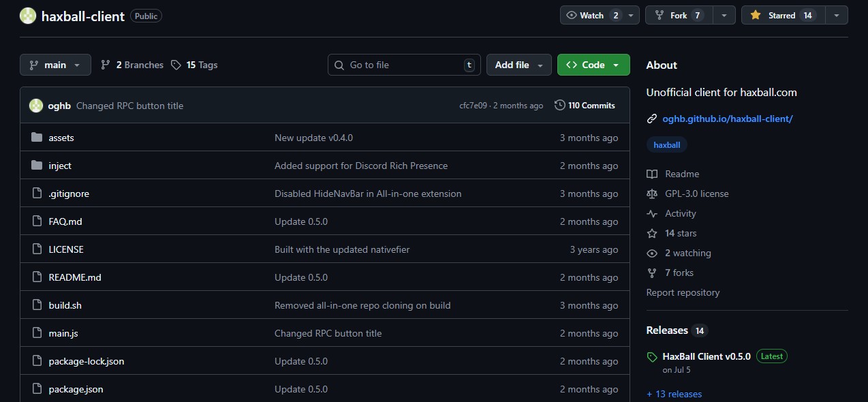Click the Go to file search field
This screenshot has height=402, width=868.
point(403,65)
